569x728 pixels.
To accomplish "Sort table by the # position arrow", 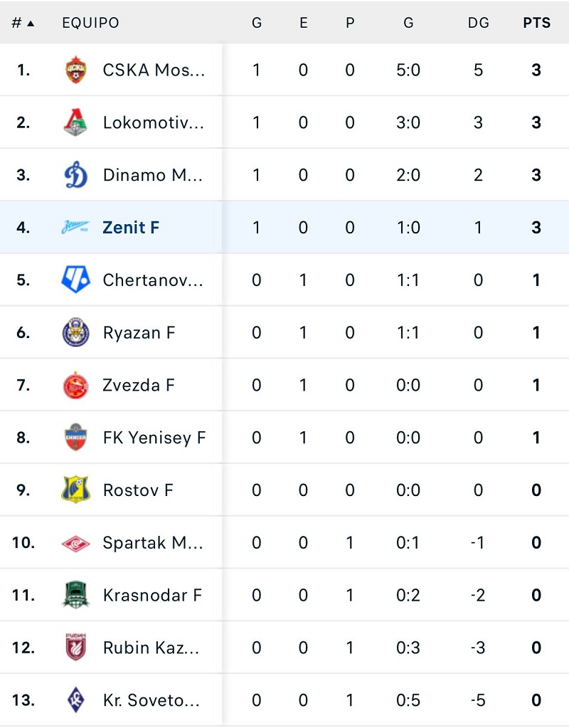I will 23,23.
